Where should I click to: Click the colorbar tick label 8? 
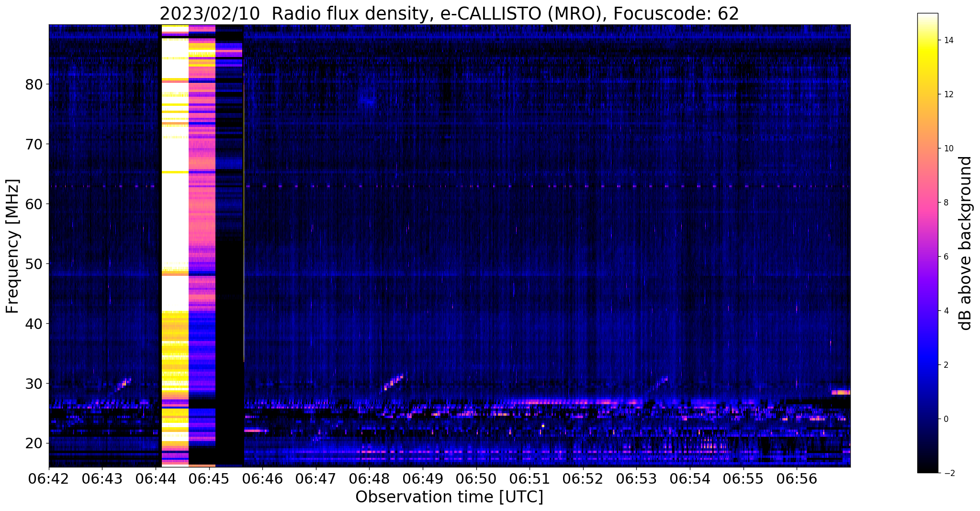945,203
